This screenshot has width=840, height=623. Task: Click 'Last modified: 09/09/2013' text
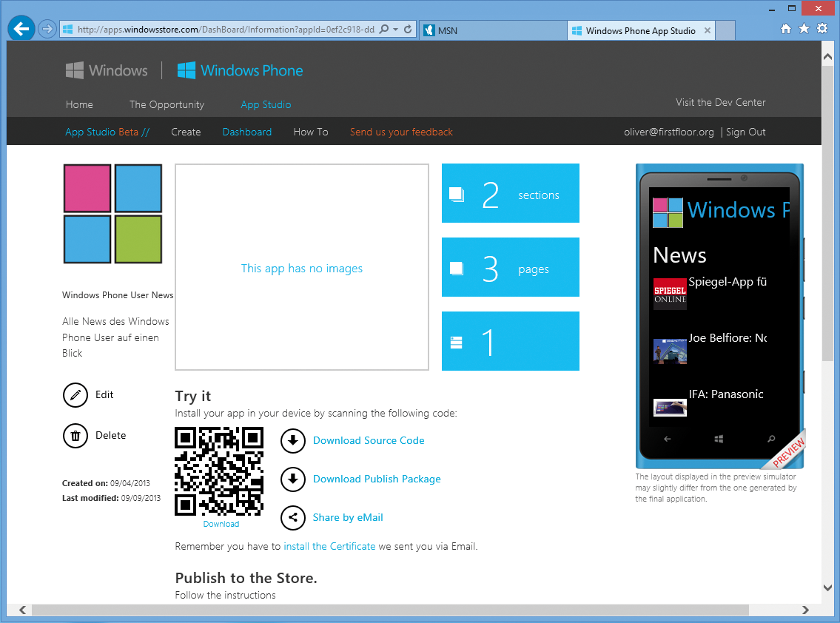(x=112, y=498)
